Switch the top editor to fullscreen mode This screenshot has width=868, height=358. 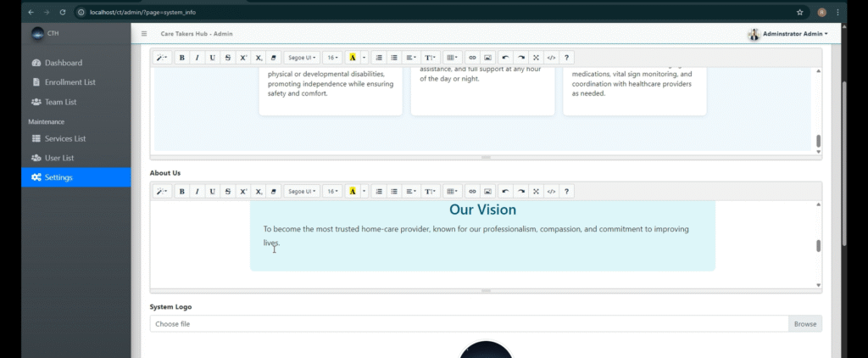(x=536, y=57)
